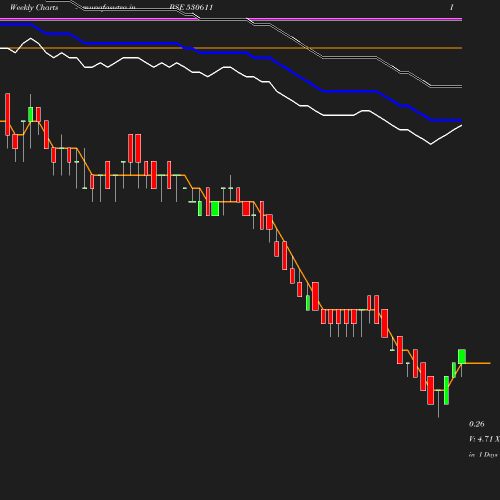Click the 'Weekly Charts' title text
500x500 pixels.
(34, 7)
